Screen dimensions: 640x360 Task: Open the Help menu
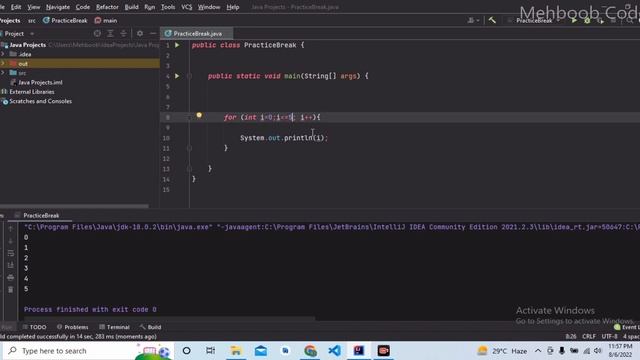pyautogui.click(x=233, y=7)
